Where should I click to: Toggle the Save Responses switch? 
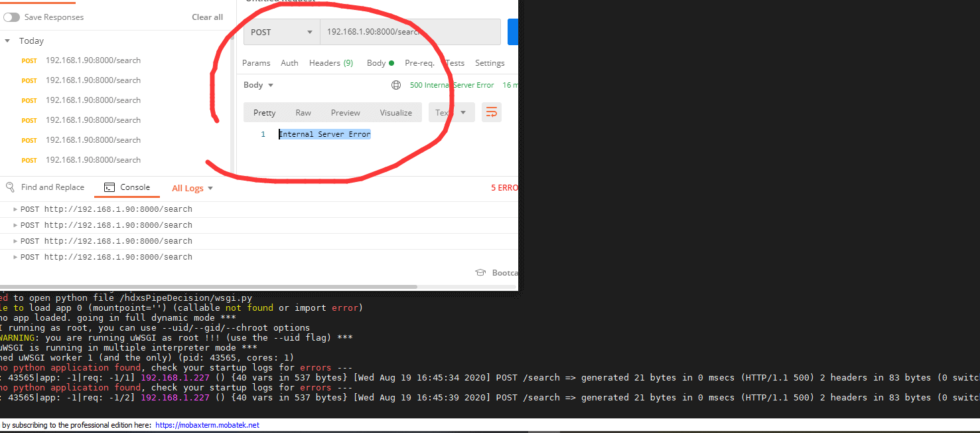pos(11,17)
